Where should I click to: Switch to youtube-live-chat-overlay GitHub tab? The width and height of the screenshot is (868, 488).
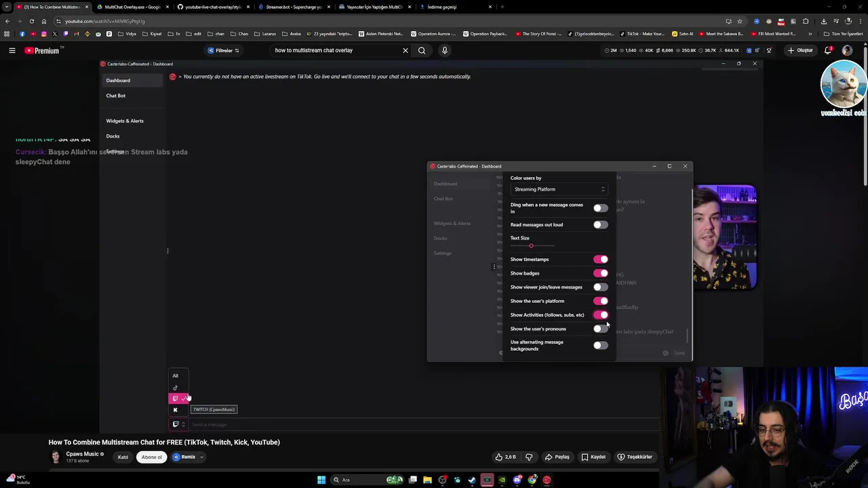212,7
